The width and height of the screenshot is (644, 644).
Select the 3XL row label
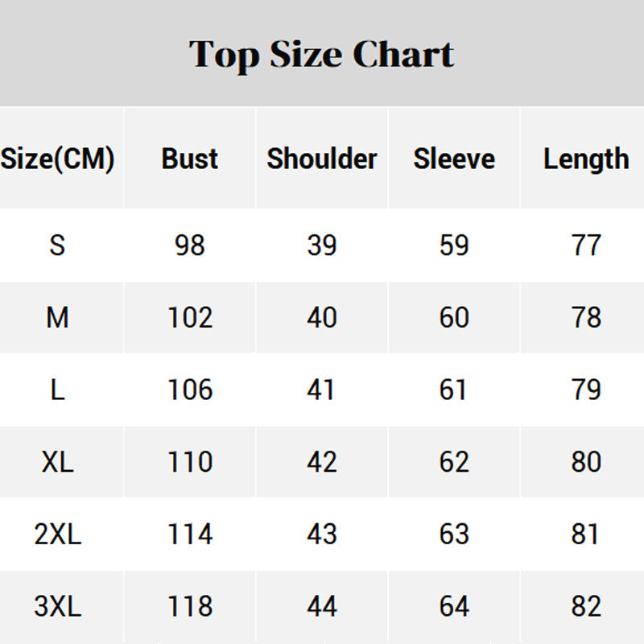pos(57,606)
